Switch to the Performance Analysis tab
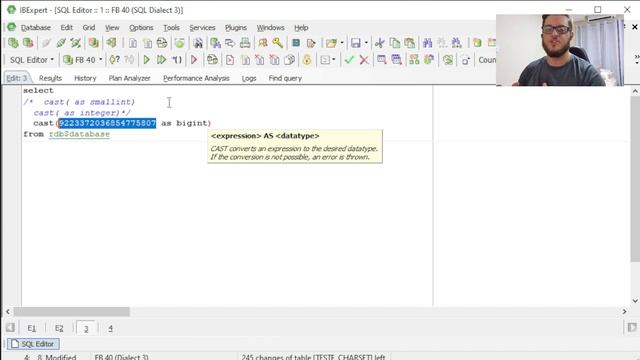The image size is (640, 360). [x=196, y=78]
